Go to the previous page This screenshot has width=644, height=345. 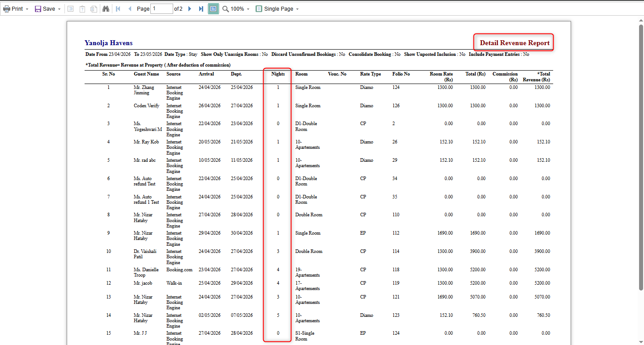coord(130,9)
